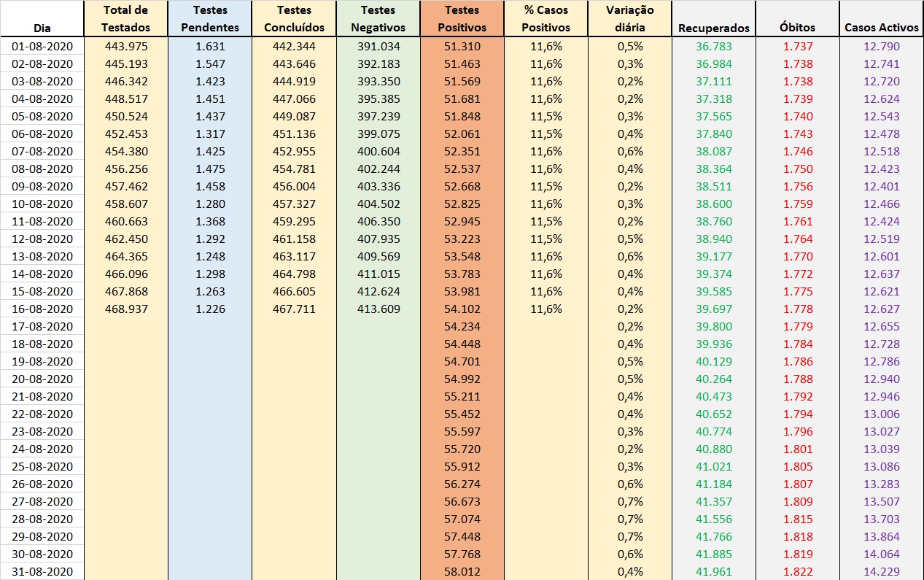Click the Testes Pendentes column header
924x580 pixels.
click(210, 19)
